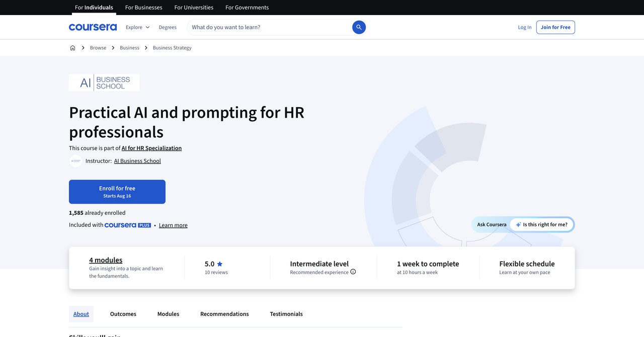Click the sparkle icon in Is this right for me
The height and width of the screenshot is (337, 644).
518,225
